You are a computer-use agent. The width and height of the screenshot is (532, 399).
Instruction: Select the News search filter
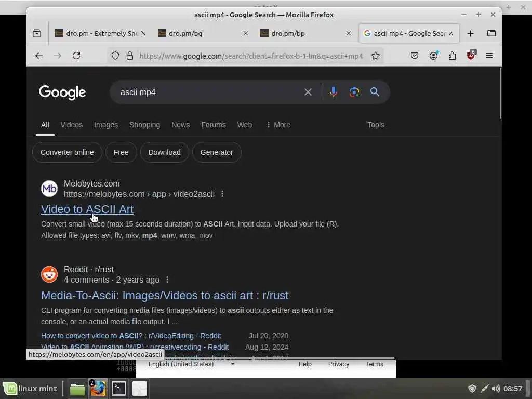tap(180, 125)
